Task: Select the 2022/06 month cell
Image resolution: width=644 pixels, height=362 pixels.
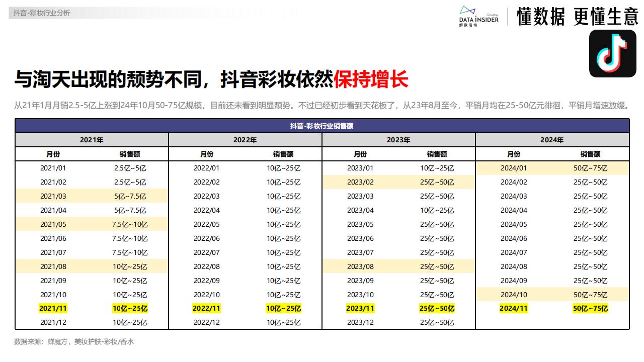Action: pyautogui.click(x=207, y=238)
